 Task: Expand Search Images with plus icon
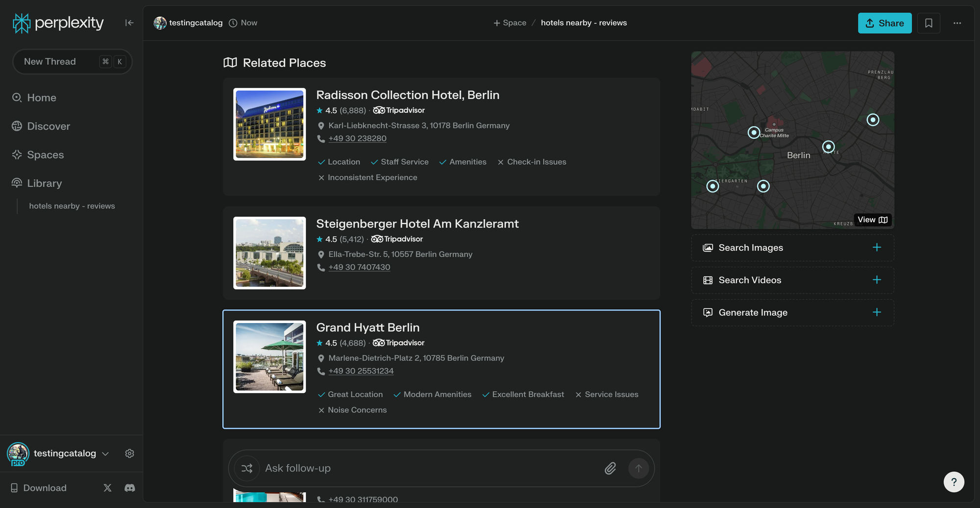coord(877,248)
